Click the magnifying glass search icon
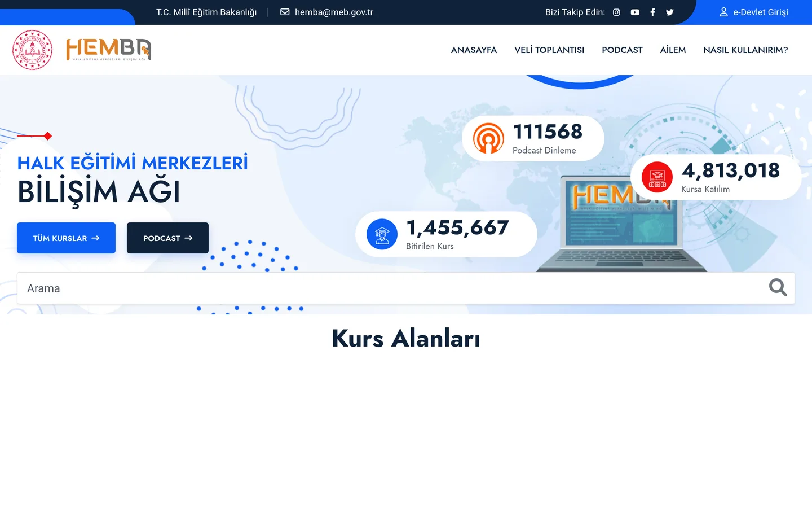The width and height of the screenshot is (812, 508). coord(778,288)
